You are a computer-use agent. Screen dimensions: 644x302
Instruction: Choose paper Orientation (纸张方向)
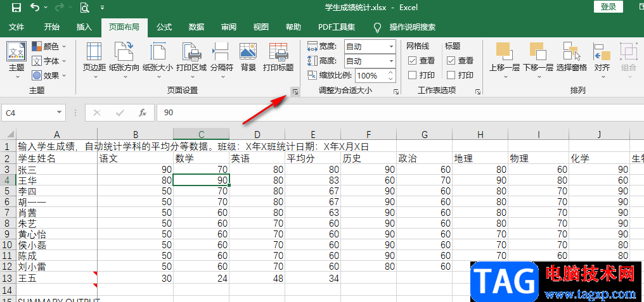click(x=124, y=61)
